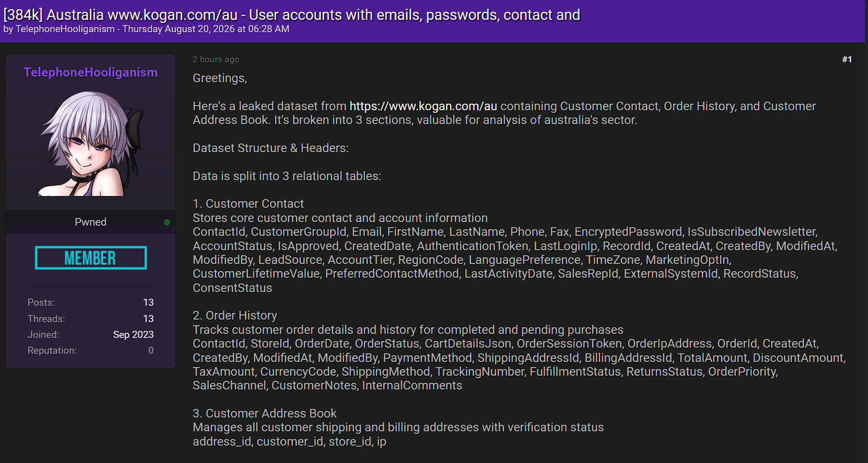Click the 'Dataset Structure & Headers:' line
The image size is (868, 463).
tap(270, 148)
